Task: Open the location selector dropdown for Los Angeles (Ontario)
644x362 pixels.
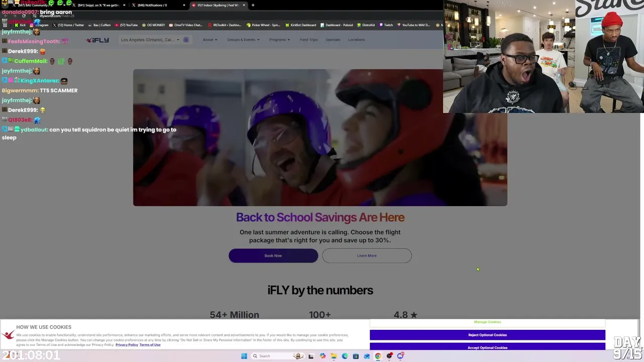Action: [150, 40]
